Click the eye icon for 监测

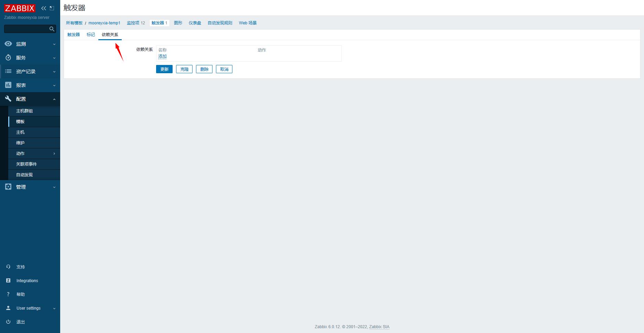[8, 44]
